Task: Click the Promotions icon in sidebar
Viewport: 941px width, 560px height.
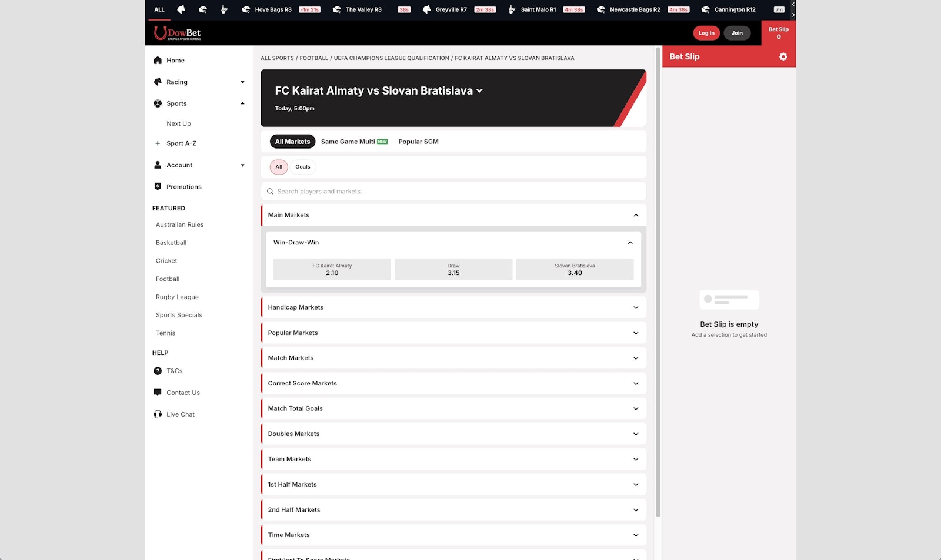Action: [x=158, y=187]
